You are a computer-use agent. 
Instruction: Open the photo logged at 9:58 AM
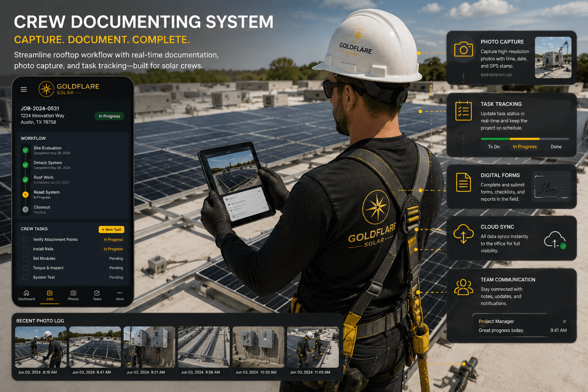(x=204, y=347)
